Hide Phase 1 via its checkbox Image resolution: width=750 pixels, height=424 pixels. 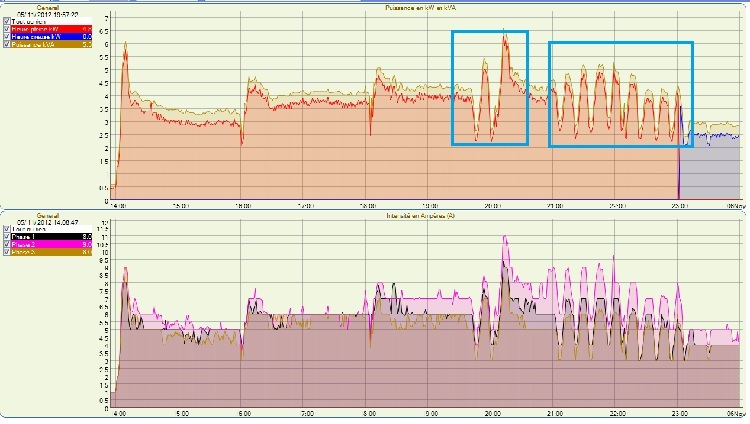click(x=7, y=236)
